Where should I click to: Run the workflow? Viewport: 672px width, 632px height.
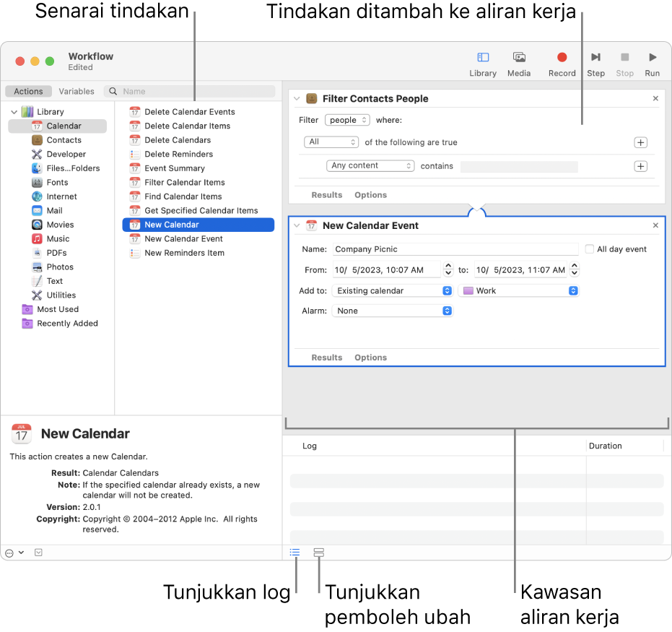tap(652, 64)
